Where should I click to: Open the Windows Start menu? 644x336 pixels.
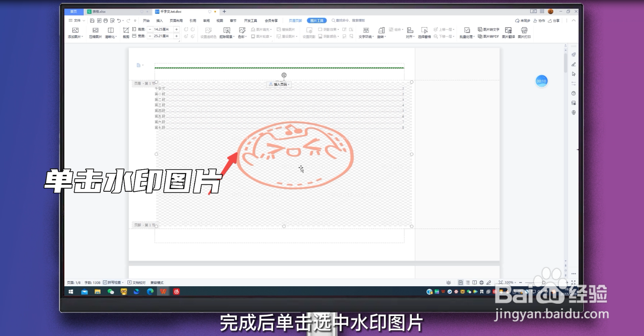71,292
